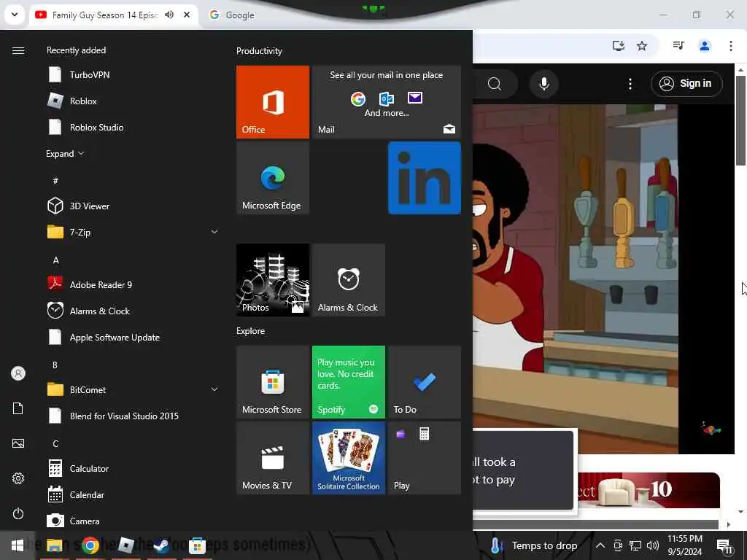The height and width of the screenshot is (560, 747).
Task: Open the Microsoft Solitaire Collection tile
Action: (x=348, y=458)
